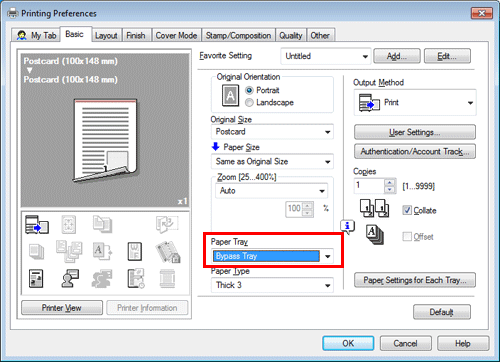The width and height of the screenshot is (500, 362).
Task: Click Paper Settings for Each Tray button
Action: [415, 280]
